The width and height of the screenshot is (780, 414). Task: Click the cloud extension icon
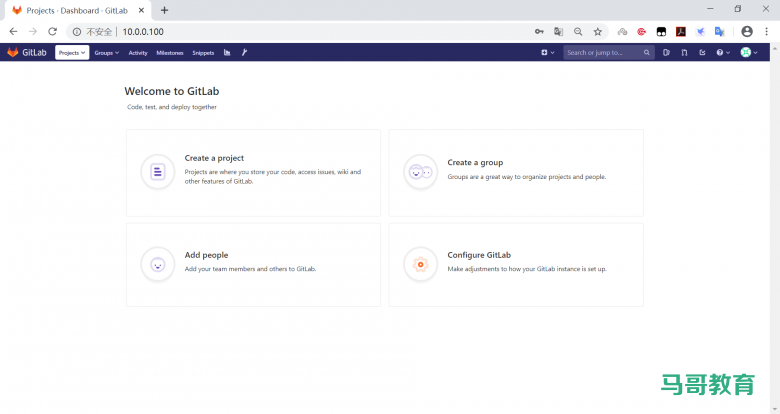tap(622, 31)
